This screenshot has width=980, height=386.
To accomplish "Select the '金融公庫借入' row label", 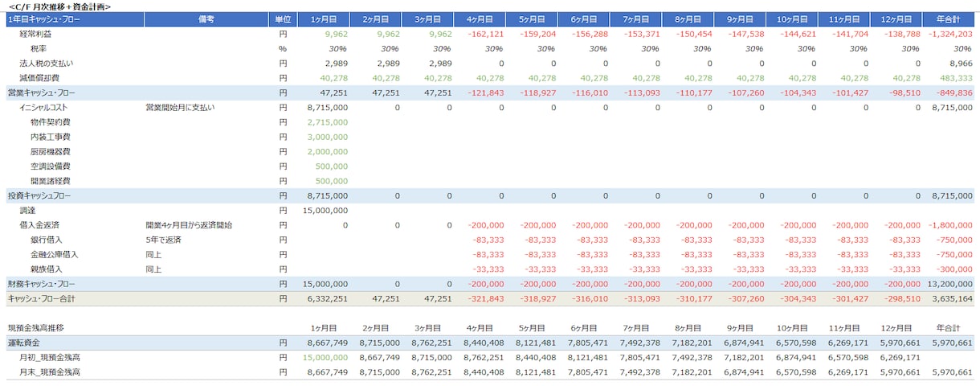I will click(x=55, y=254).
